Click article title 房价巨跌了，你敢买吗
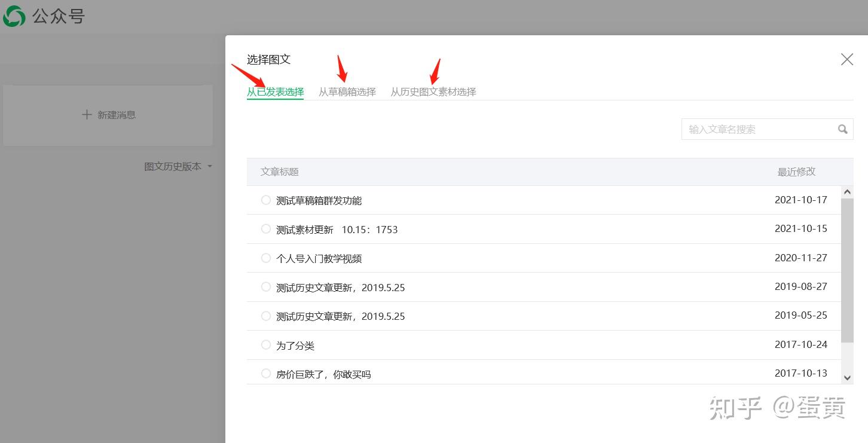Screen dimensions: 868x443 point(323,374)
